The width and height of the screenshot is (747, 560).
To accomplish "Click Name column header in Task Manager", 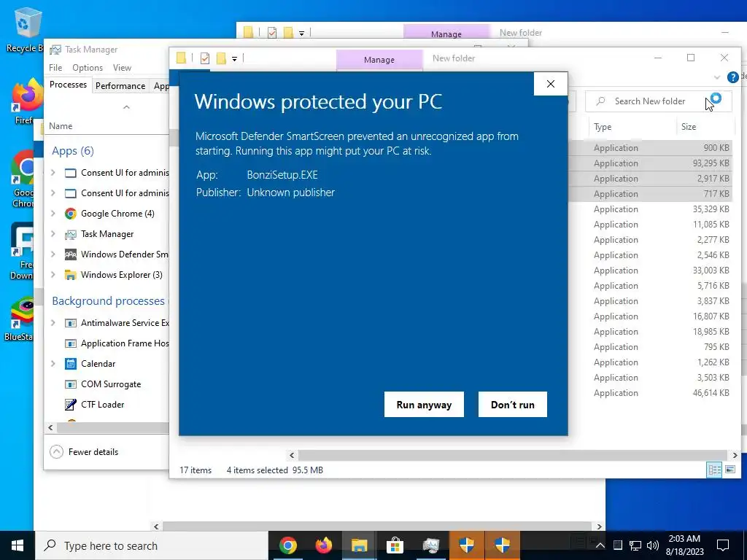I will coord(61,125).
